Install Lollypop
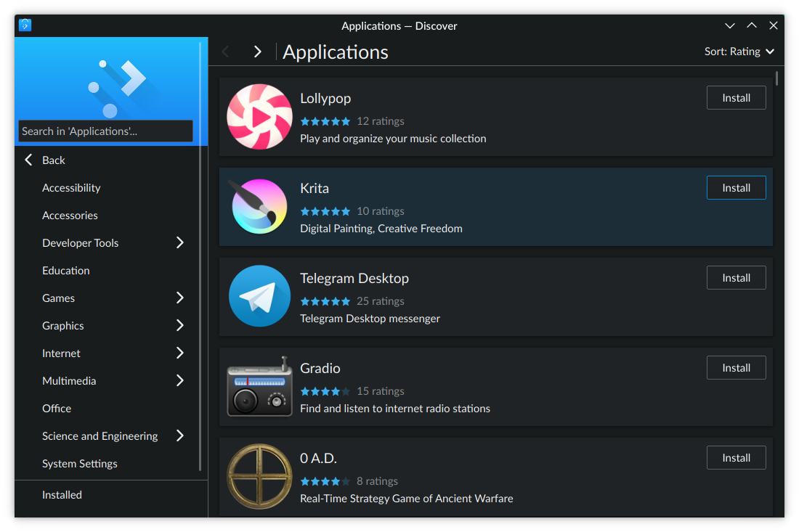 point(736,98)
